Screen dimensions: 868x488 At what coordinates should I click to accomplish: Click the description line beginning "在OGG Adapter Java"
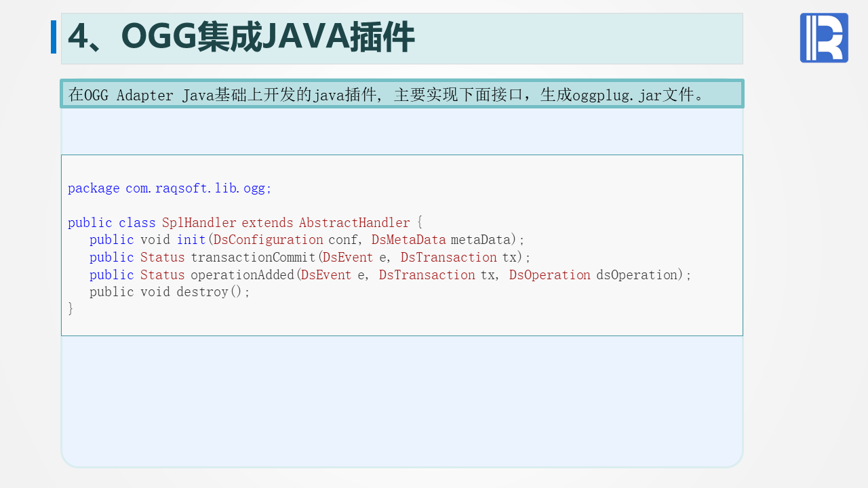387,95
